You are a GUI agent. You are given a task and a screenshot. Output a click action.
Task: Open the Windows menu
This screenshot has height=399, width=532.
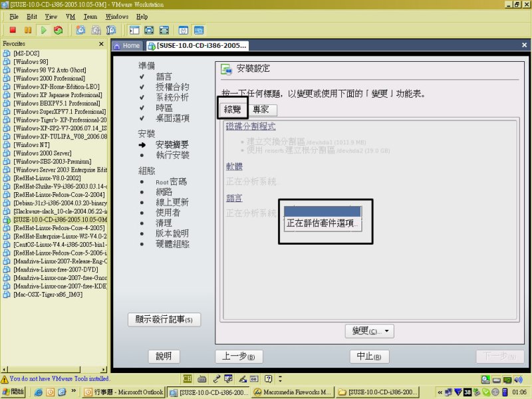[117, 17]
